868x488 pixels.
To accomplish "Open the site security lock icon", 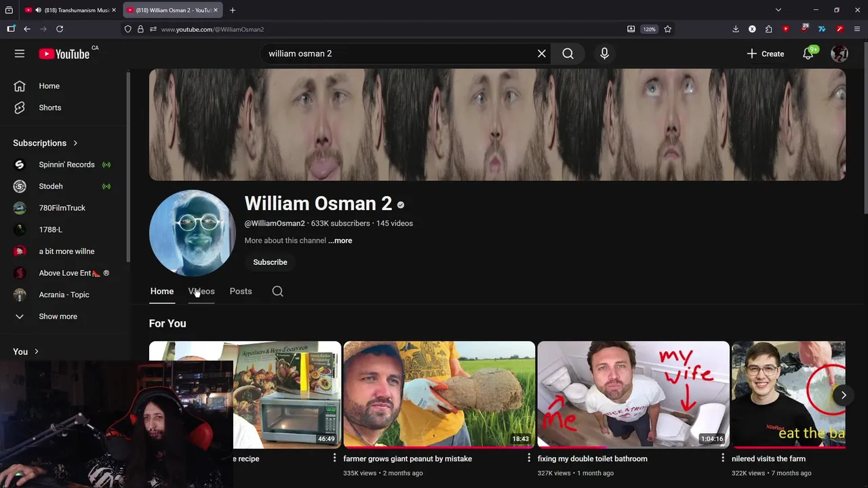I will point(140,29).
